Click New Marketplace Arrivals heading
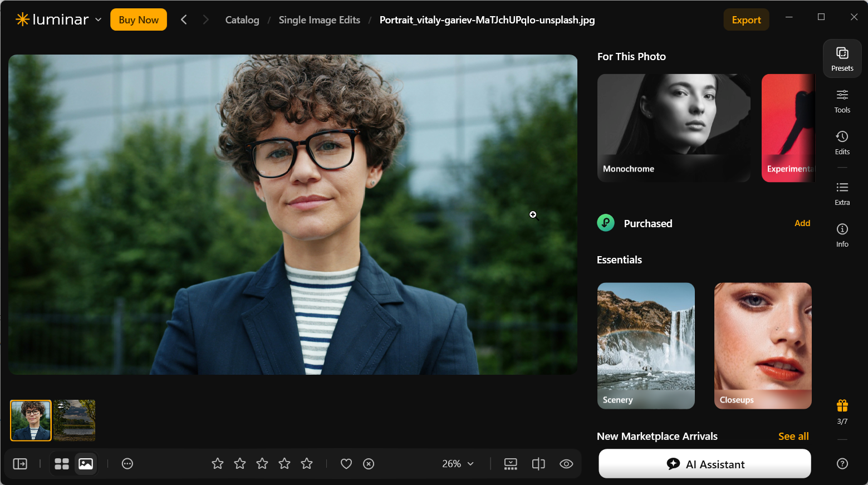Viewport: 868px width, 485px height. pos(657,436)
